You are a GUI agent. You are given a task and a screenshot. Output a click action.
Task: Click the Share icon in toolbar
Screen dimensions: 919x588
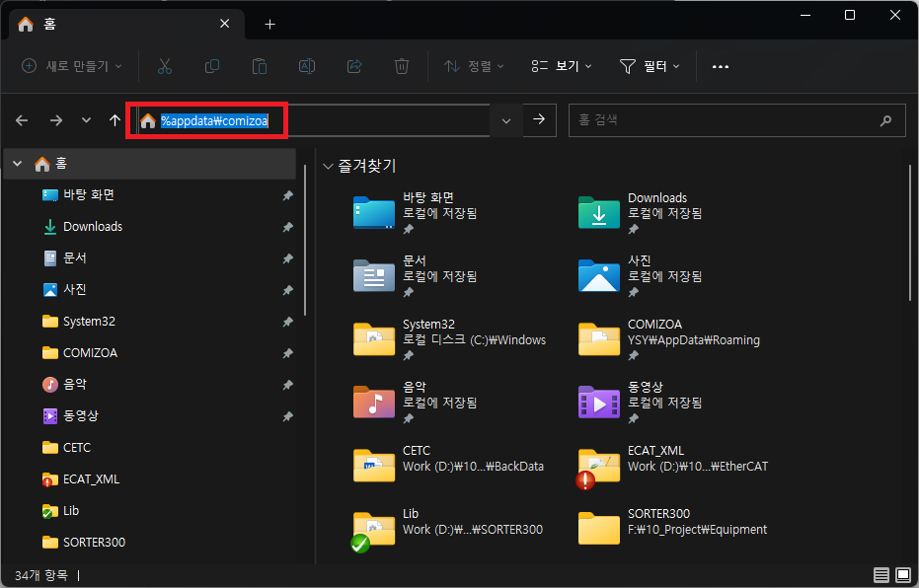[x=354, y=66]
